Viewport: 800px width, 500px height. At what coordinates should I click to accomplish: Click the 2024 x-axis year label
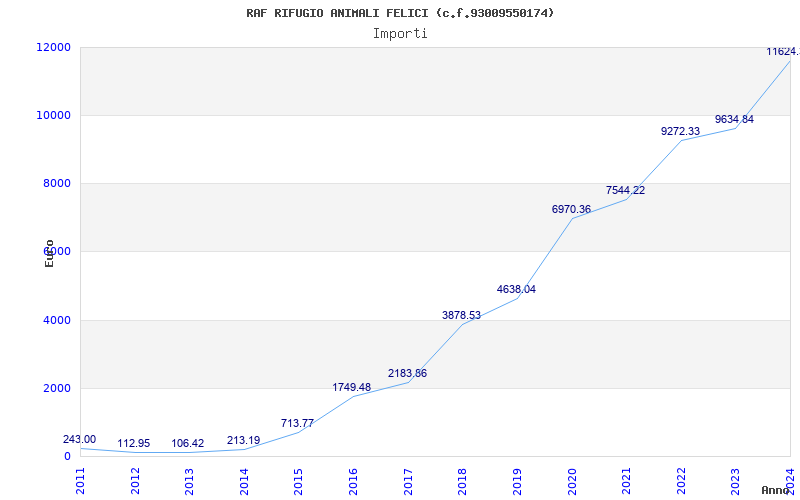790,480
